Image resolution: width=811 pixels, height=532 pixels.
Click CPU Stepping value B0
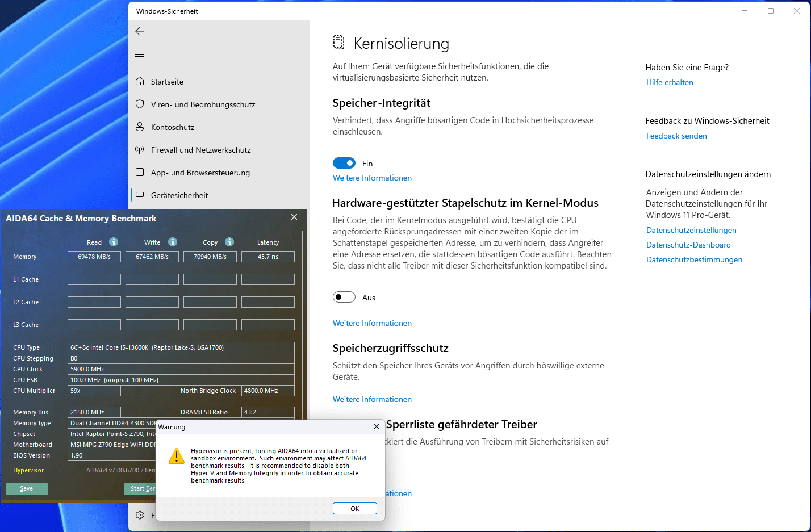point(181,358)
